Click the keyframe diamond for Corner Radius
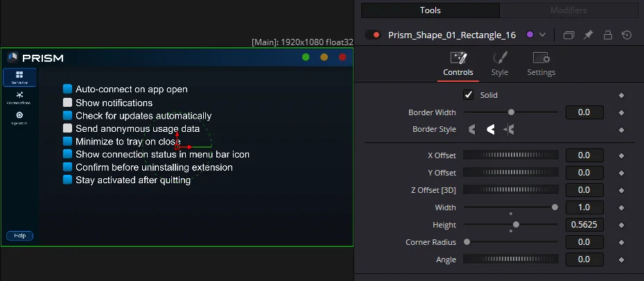 tap(621, 242)
